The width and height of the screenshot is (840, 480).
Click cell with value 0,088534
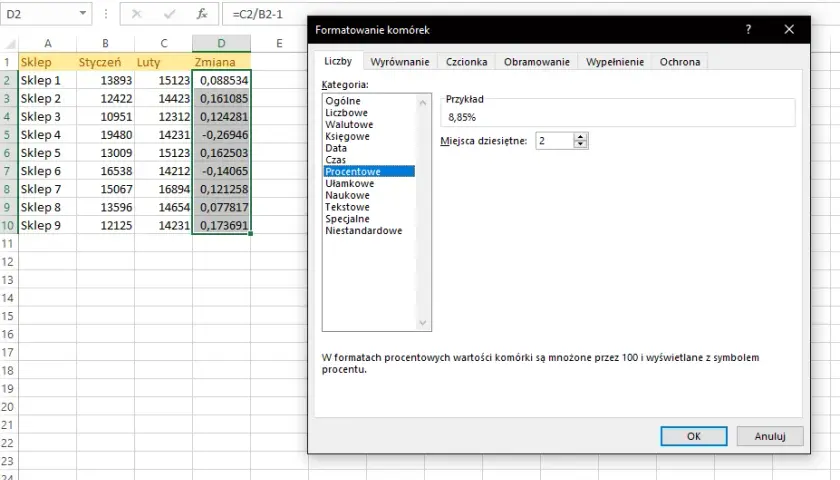[221, 80]
